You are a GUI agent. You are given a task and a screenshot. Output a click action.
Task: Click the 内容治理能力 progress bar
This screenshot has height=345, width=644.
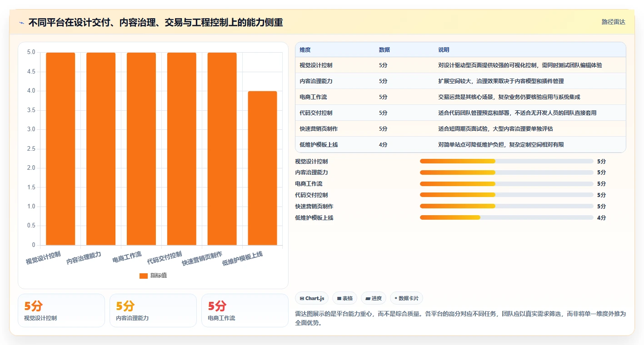tap(507, 172)
